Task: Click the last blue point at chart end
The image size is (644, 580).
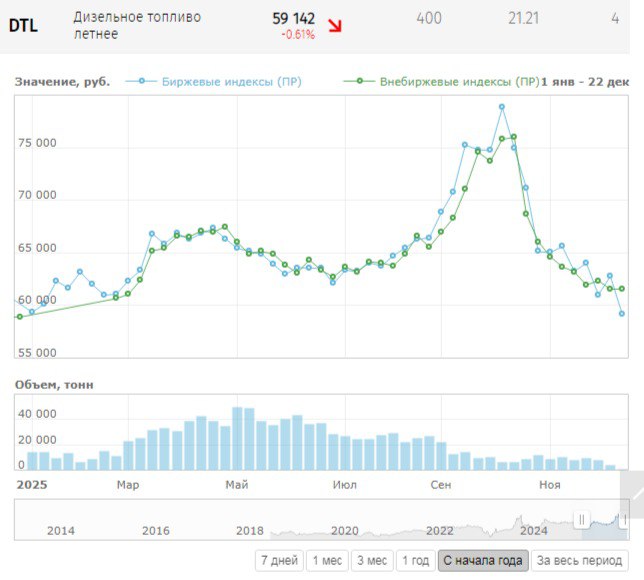Action: 622,314
